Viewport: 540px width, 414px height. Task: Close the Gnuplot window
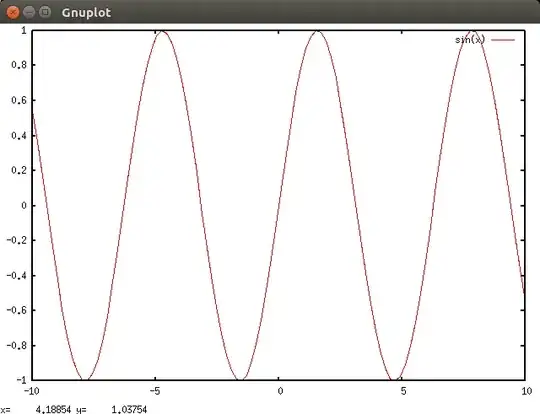coord(13,12)
